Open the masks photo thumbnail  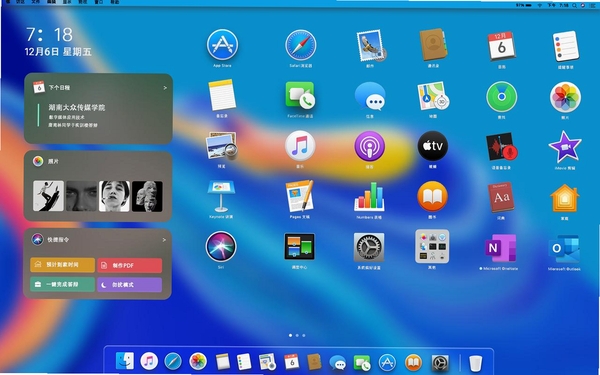pyautogui.click(x=147, y=196)
